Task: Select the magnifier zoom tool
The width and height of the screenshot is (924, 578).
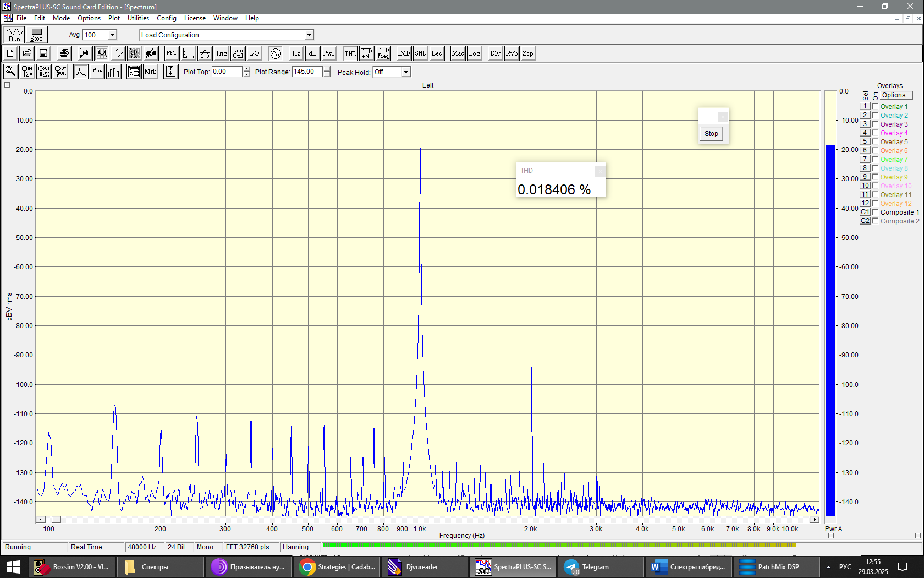Action: tap(10, 72)
